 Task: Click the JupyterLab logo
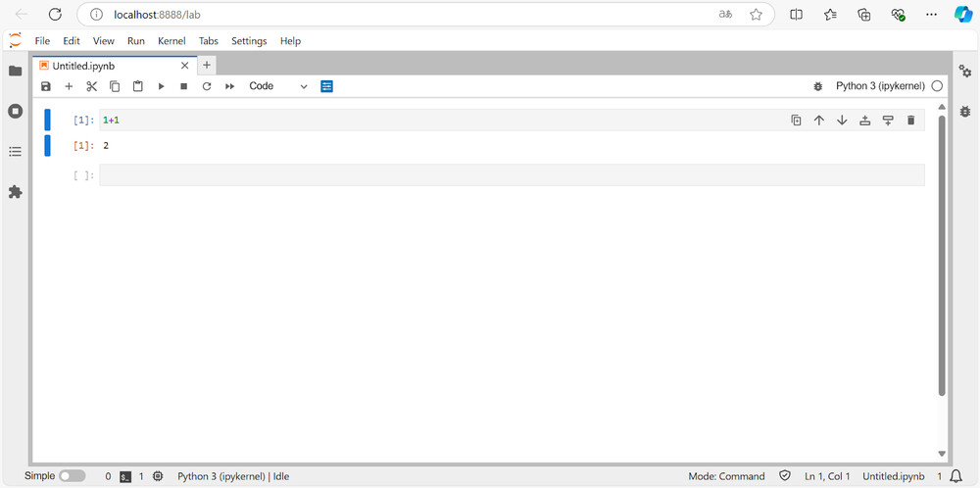point(15,40)
